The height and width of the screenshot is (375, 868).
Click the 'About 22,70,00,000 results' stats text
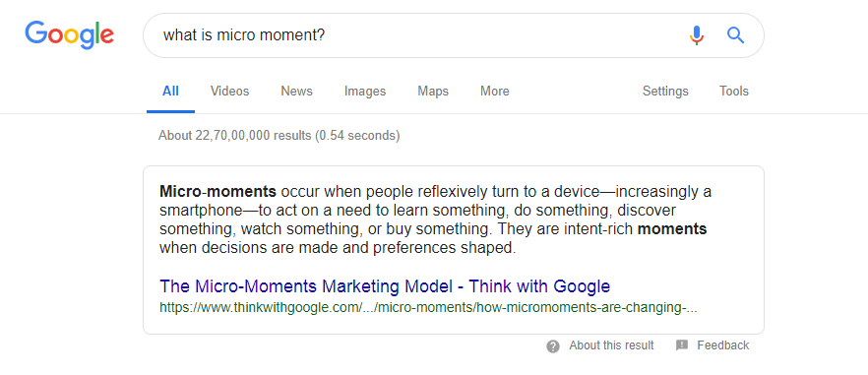[x=279, y=135]
